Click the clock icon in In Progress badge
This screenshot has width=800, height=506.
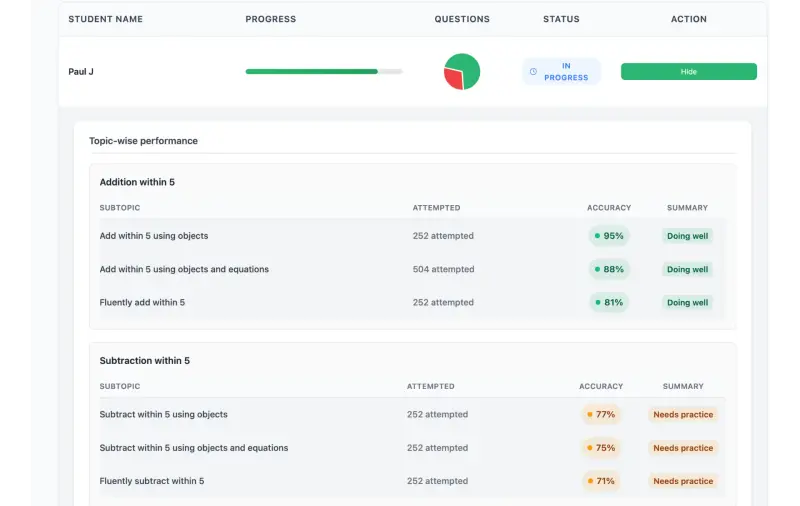[x=533, y=71]
